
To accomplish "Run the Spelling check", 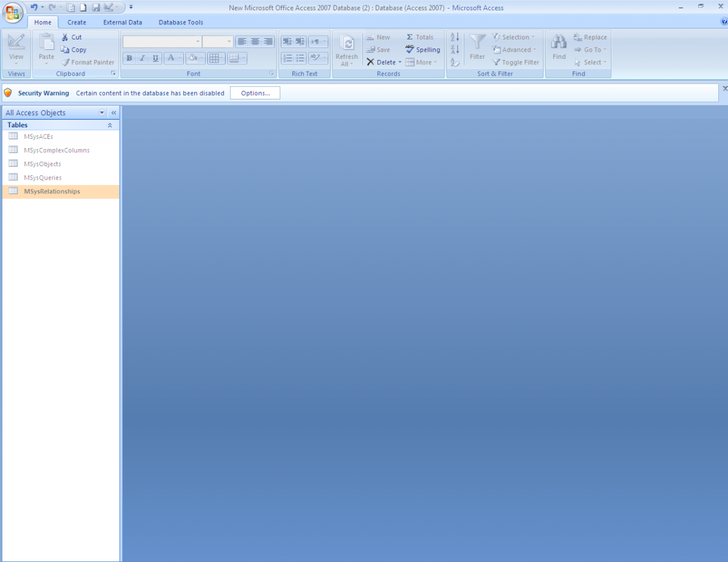I will pyautogui.click(x=423, y=50).
